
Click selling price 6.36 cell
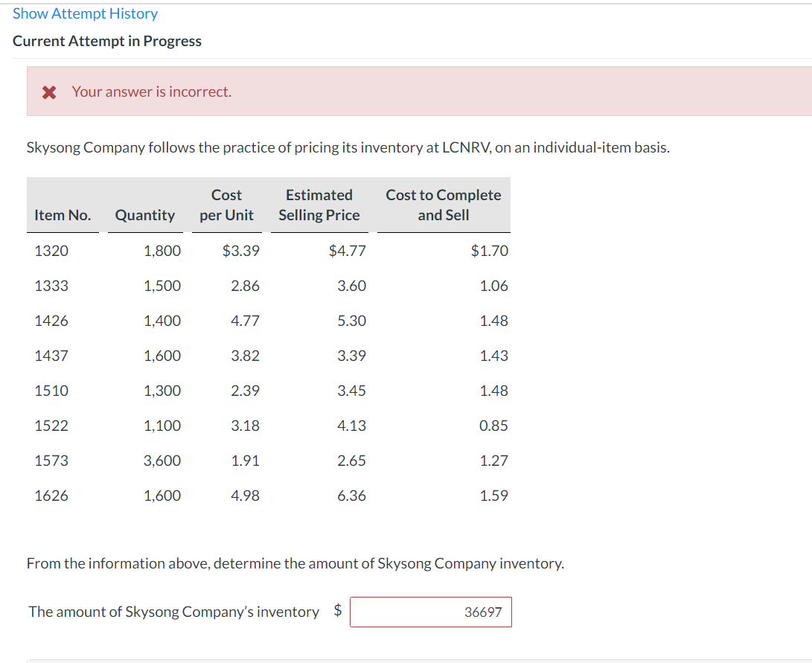(x=351, y=496)
